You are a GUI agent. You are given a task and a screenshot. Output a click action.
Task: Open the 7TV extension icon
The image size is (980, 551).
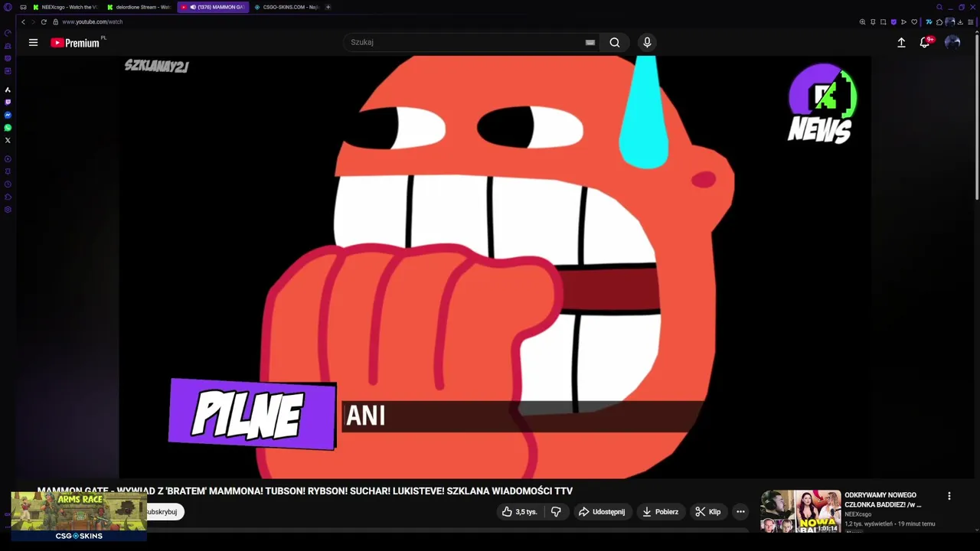(929, 21)
